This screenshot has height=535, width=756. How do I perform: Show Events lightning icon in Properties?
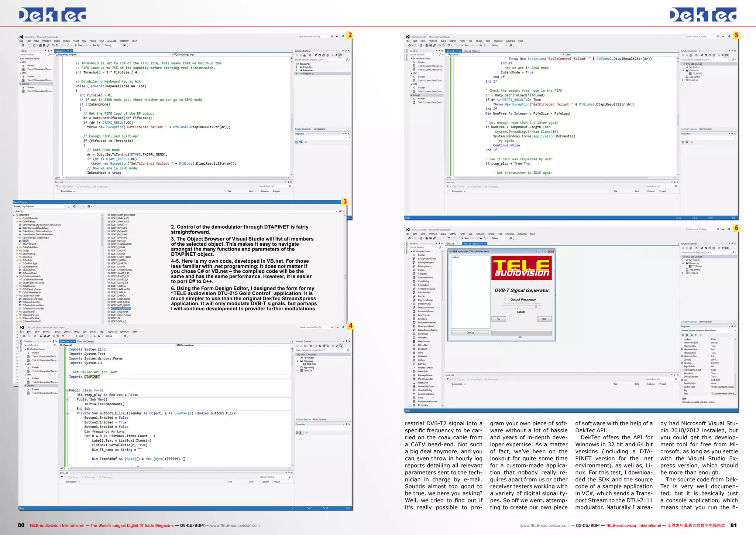point(696,335)
